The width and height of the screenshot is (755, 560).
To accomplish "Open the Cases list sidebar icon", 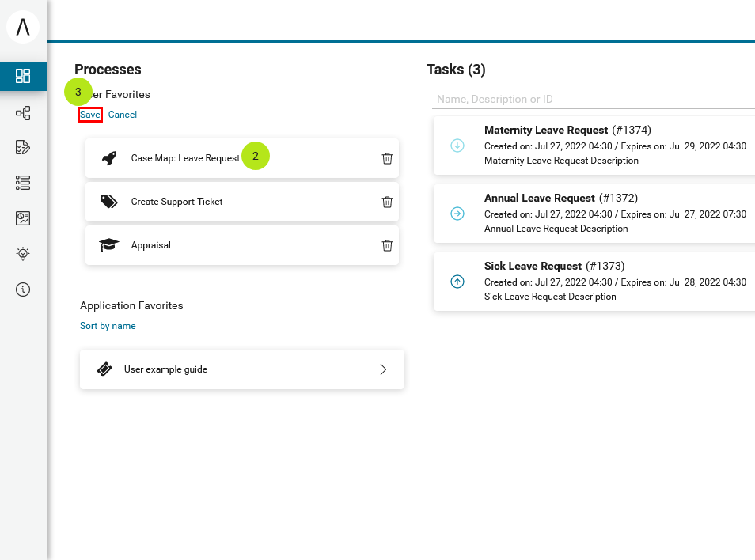I will pos(23,183).
